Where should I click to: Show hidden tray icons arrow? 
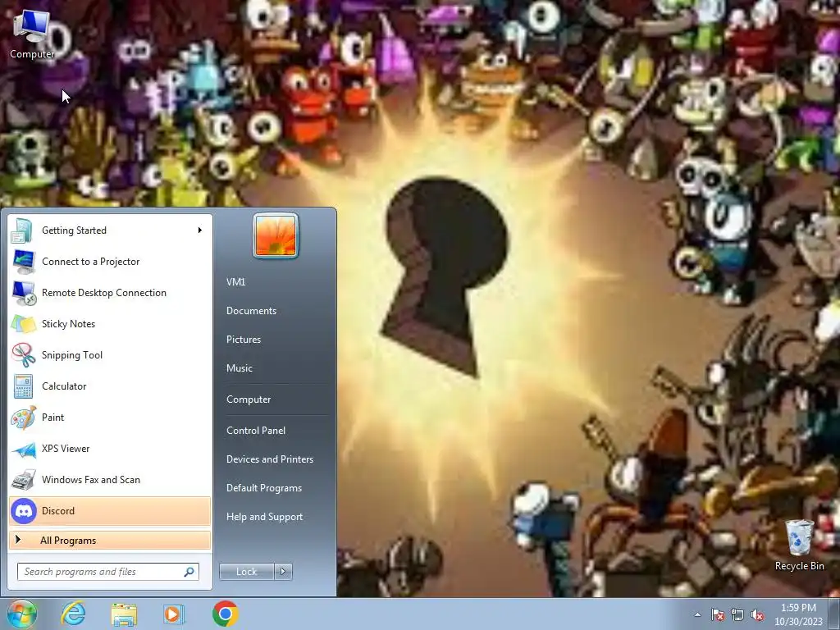point(697,615)
